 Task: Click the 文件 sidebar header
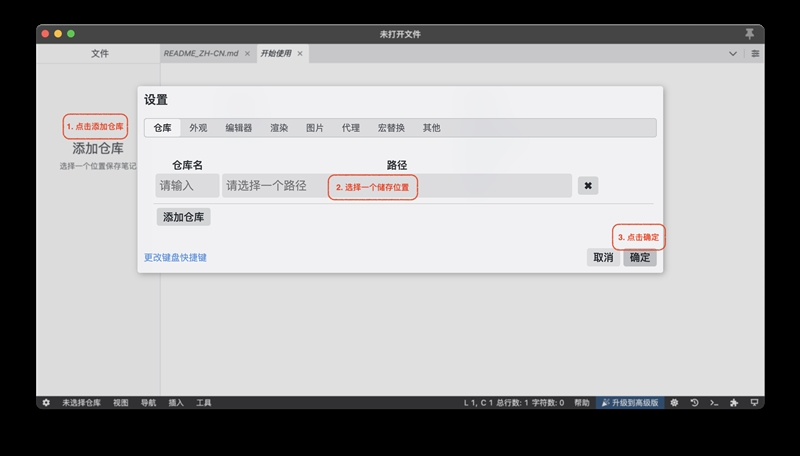(x=100, y=54)
